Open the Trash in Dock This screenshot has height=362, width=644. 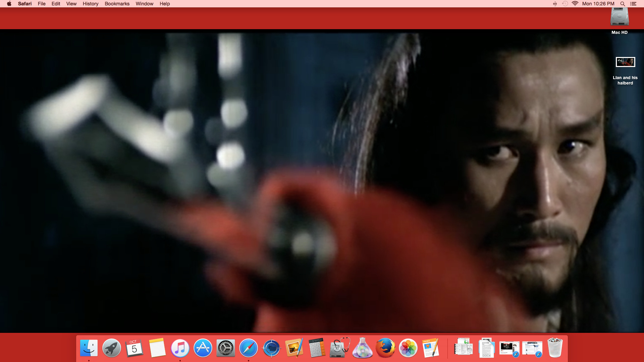pos(555,348)
